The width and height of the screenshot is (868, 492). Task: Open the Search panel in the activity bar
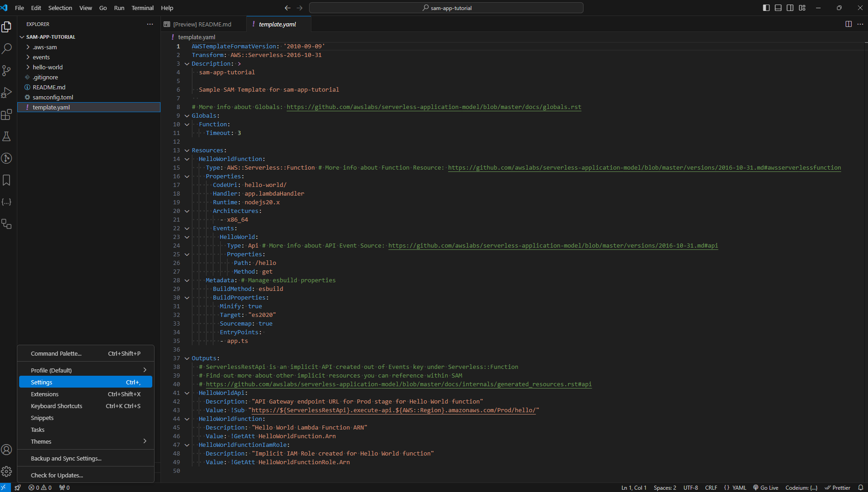coord(7,48)
